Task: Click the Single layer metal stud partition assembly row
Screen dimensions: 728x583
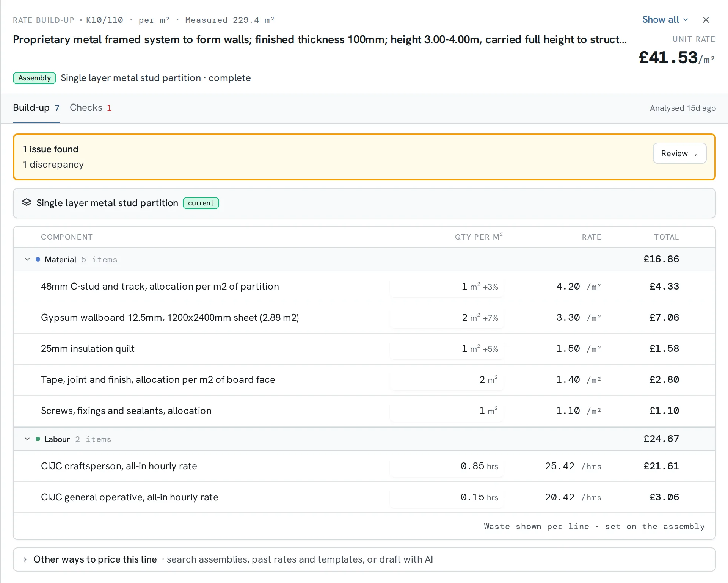Action: click(364, 203)
